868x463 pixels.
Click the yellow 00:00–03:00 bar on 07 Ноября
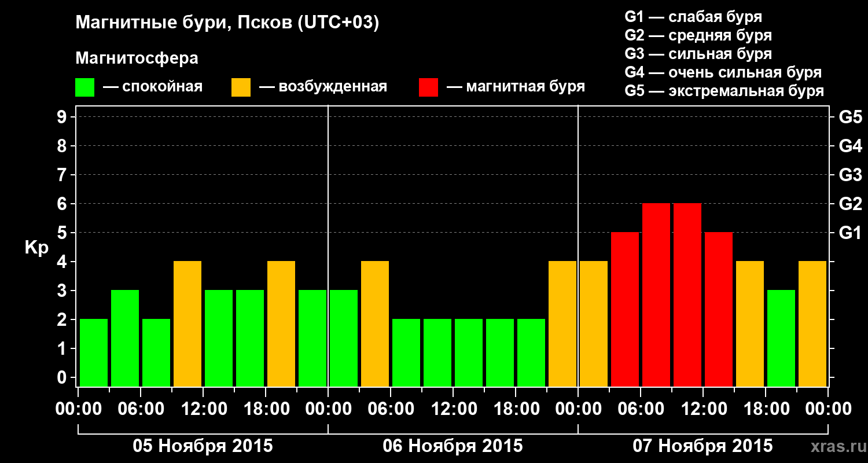[x=594, y=324]
